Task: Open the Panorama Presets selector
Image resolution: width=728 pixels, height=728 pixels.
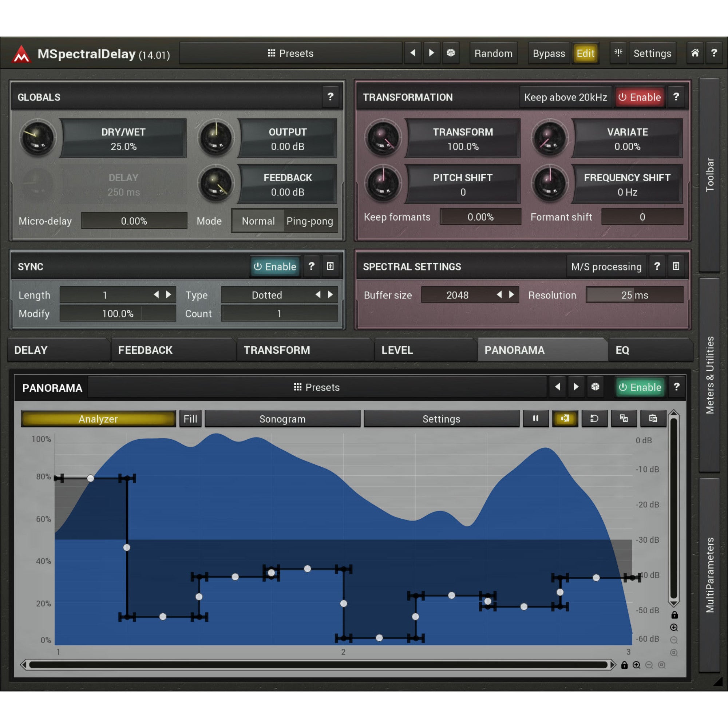Action: point(317,387)
